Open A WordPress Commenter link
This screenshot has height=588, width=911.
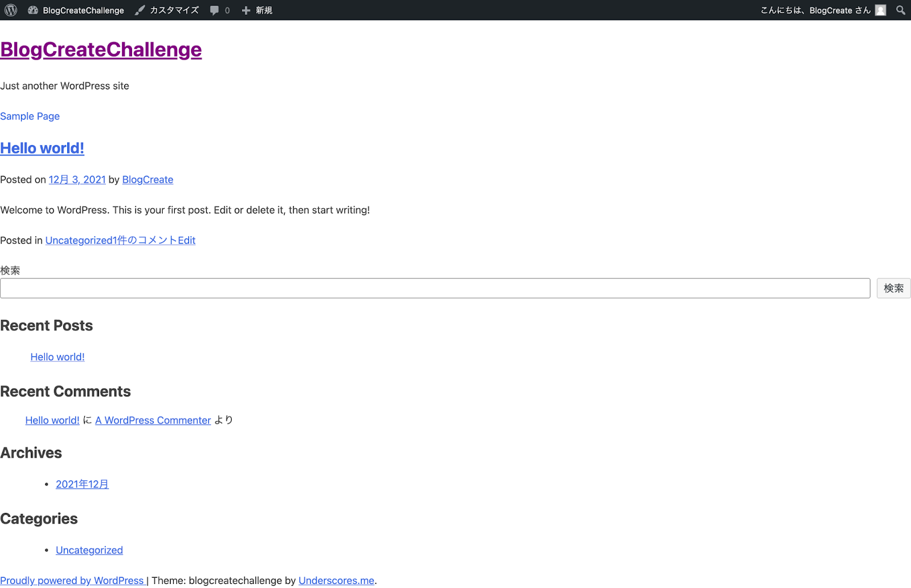click(x=153, y=420)
